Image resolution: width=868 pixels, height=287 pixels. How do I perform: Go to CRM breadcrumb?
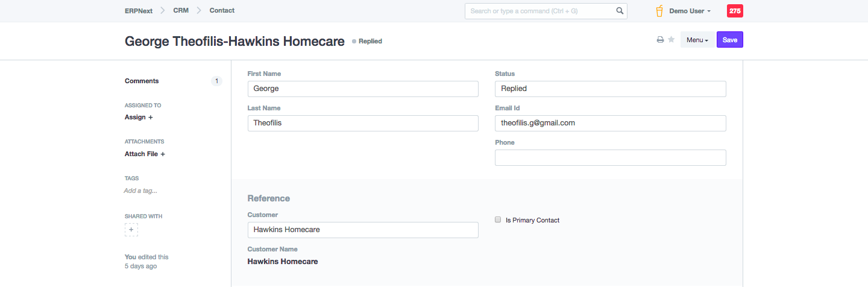coord(181,10)
